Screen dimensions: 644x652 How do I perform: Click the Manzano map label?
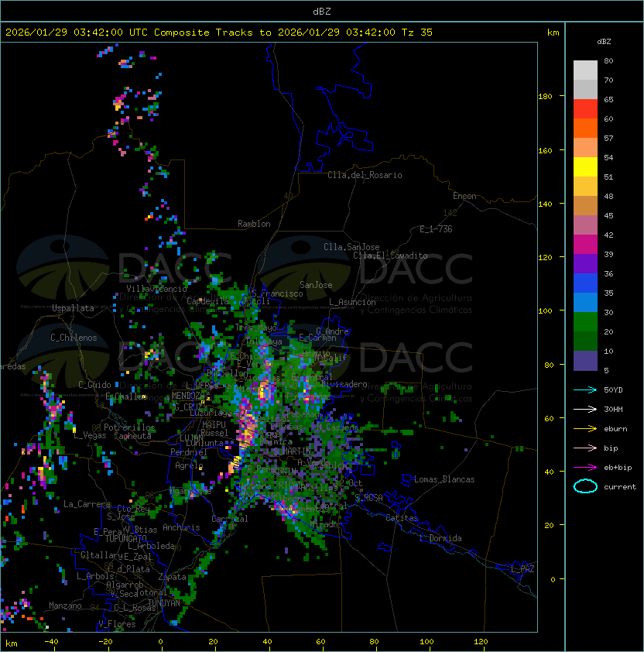tap(65, 606)
